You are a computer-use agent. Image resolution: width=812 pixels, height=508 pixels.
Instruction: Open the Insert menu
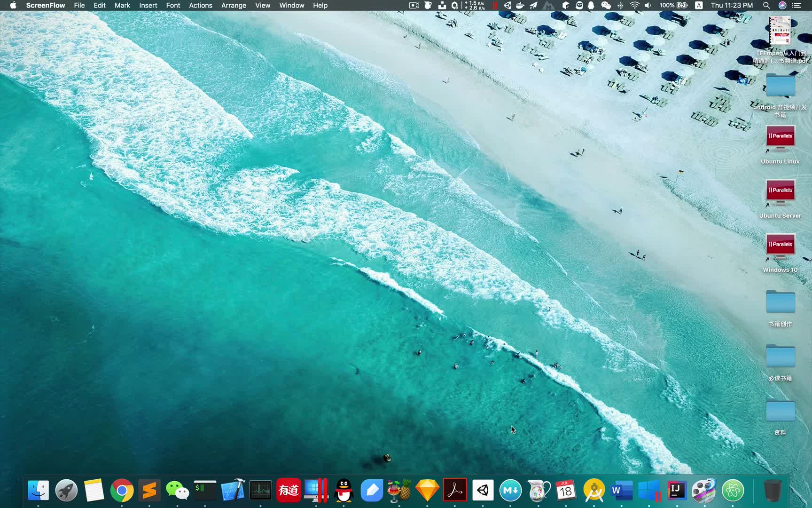click(148, 5)
